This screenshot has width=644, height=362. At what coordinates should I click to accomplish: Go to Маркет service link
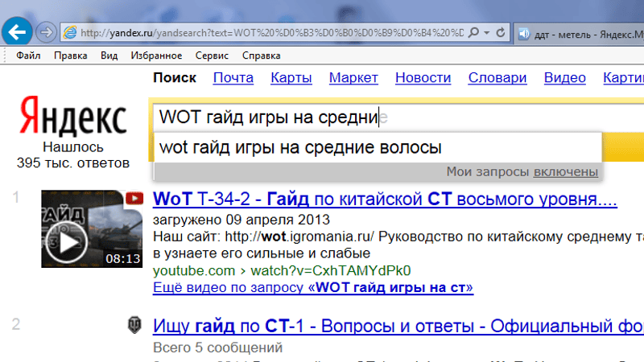(x=353, y=77)
